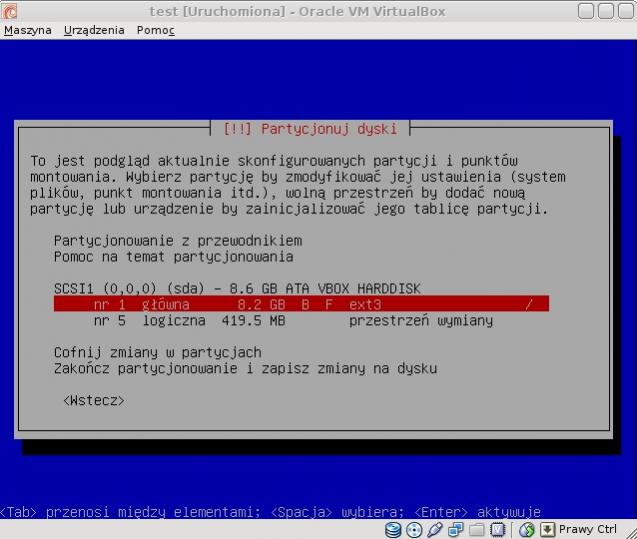Click the mouse integration globe icon
Image resolution: width=637 pixels, height=539 pixels.
click(x=527, y=530)
